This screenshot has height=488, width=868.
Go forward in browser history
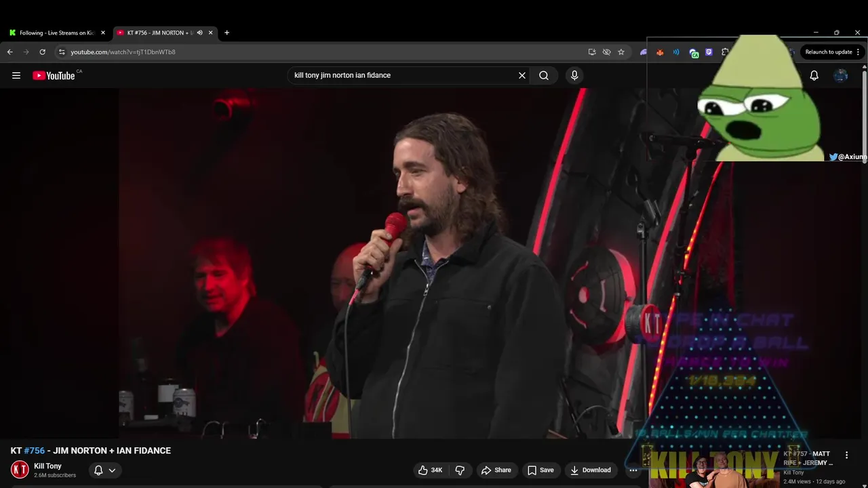point(26,52)
